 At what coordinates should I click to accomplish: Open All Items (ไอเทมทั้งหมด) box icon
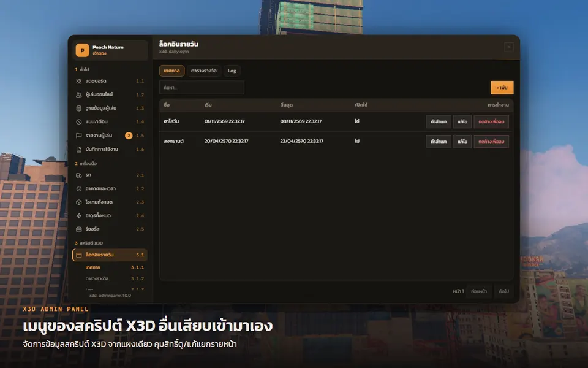[79, 202]
